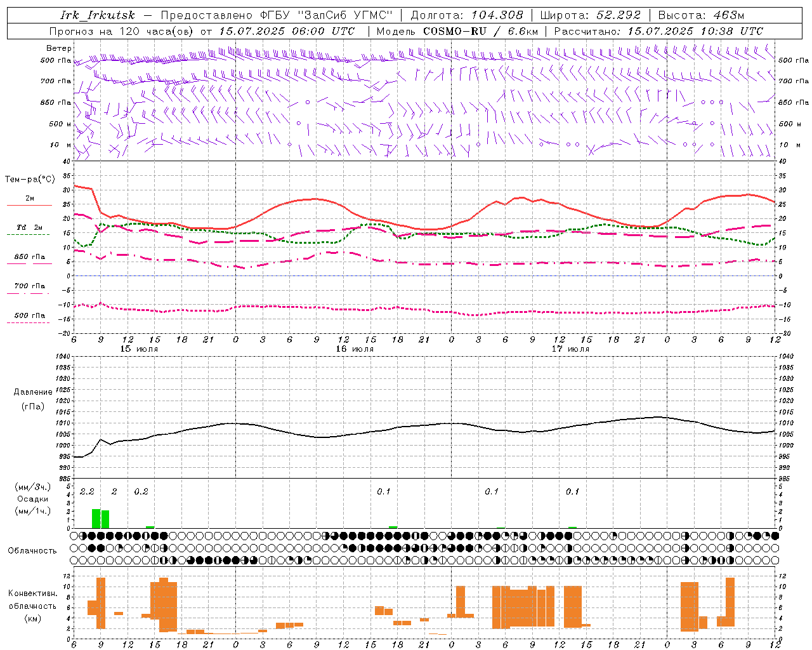Click the Тем-ра(°C) temperature panel label
Viewport: 812px width, 650px height.
[x=30, y=180]
